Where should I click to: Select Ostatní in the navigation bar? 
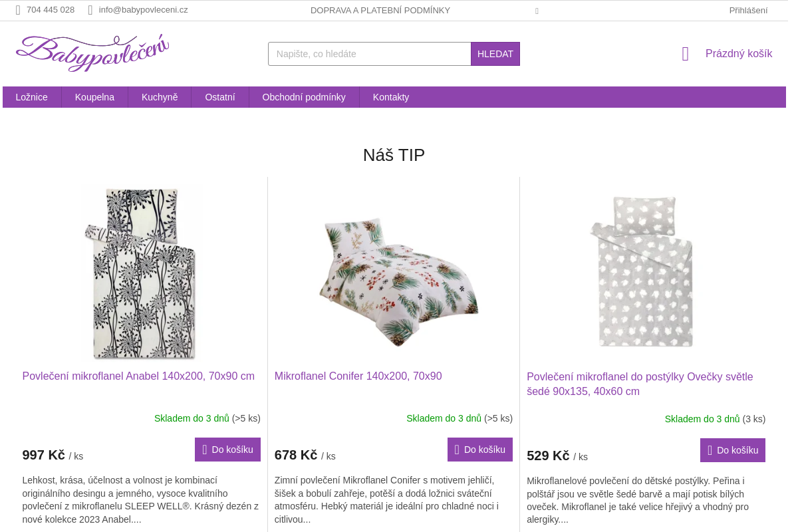tap(220, 97)
